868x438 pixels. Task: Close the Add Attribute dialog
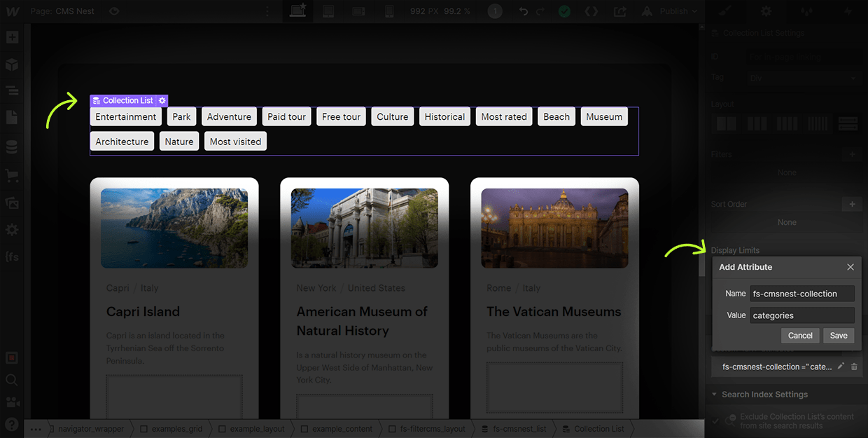point(850,267)
